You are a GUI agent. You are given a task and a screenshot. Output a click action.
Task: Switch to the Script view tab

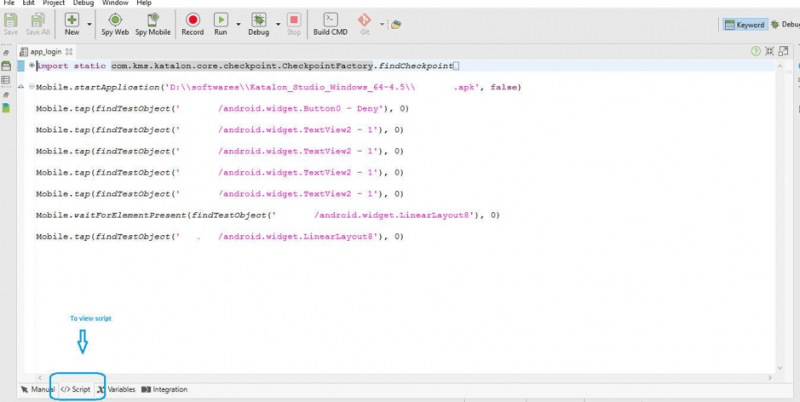(76, 389)
